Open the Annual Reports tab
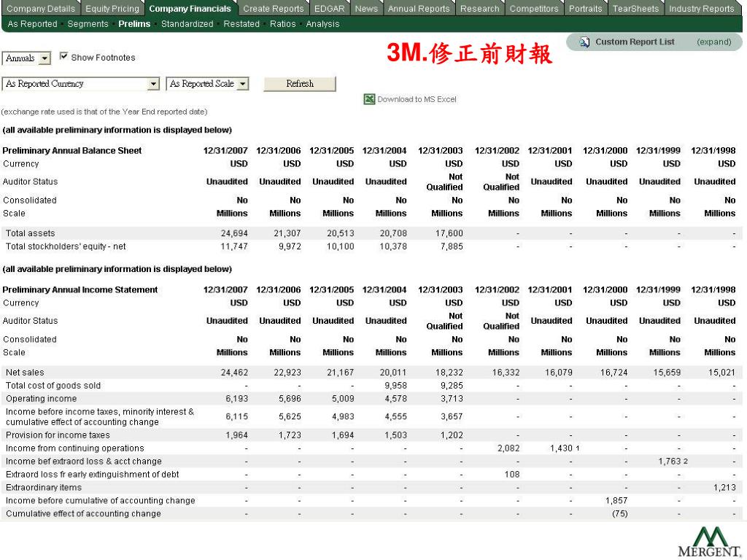The width and height of the screenshot is (747, 560). (419, 9)
